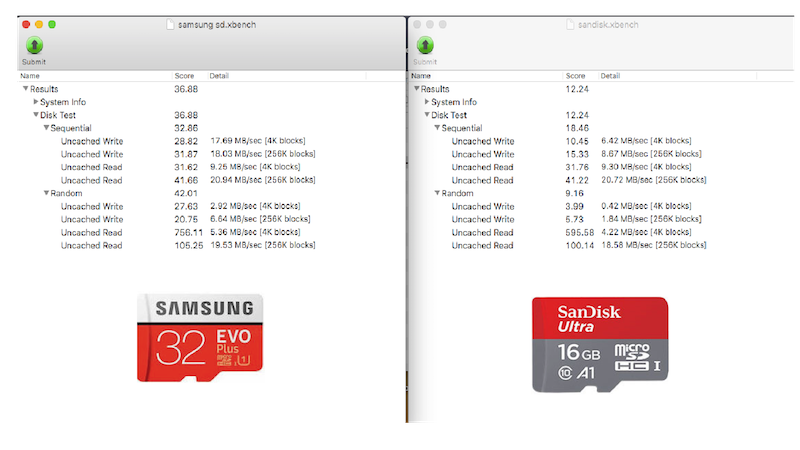Collapse the Sequential group in samsung window
Viewport: 800px width, 450px height.
(x=45, y=128)
